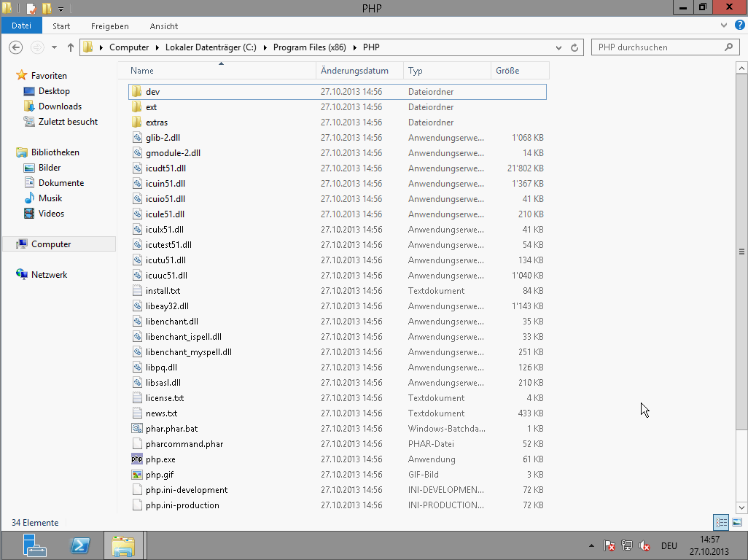Open the address bar history dropdown
The height and width of the screenshot is (560, 748).
tap(558, 47)
